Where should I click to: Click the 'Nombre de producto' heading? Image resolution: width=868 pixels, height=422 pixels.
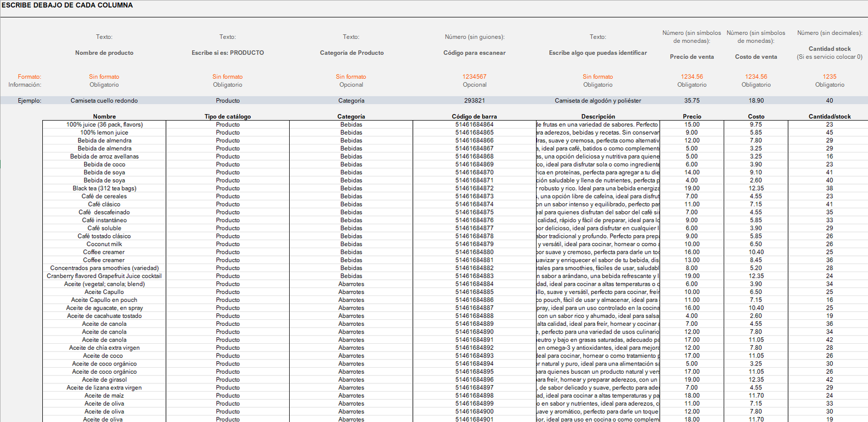tap(104, 53)
